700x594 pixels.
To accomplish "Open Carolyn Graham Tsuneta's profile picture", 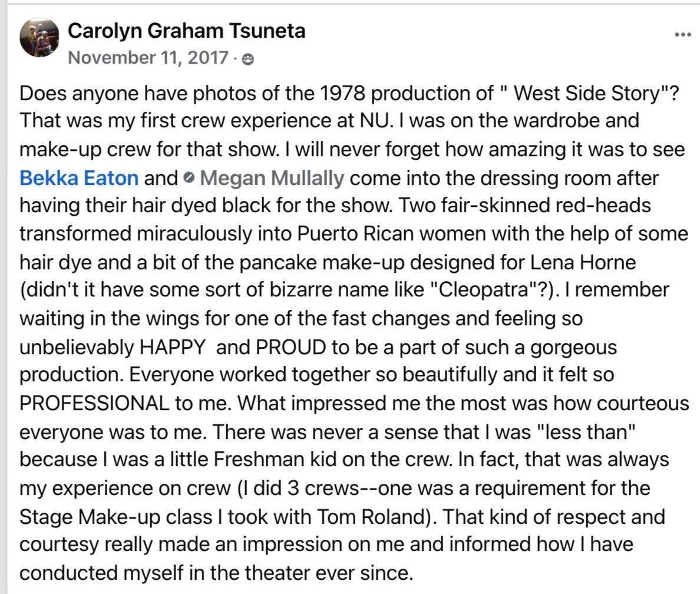I will [x=39, y=38].
